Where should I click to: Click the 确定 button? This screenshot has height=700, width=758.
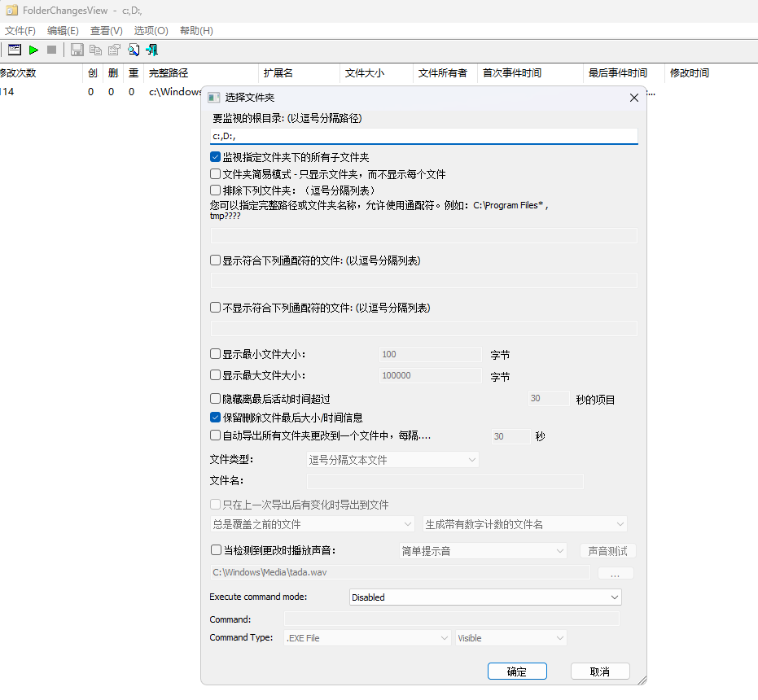coord(517,672)
